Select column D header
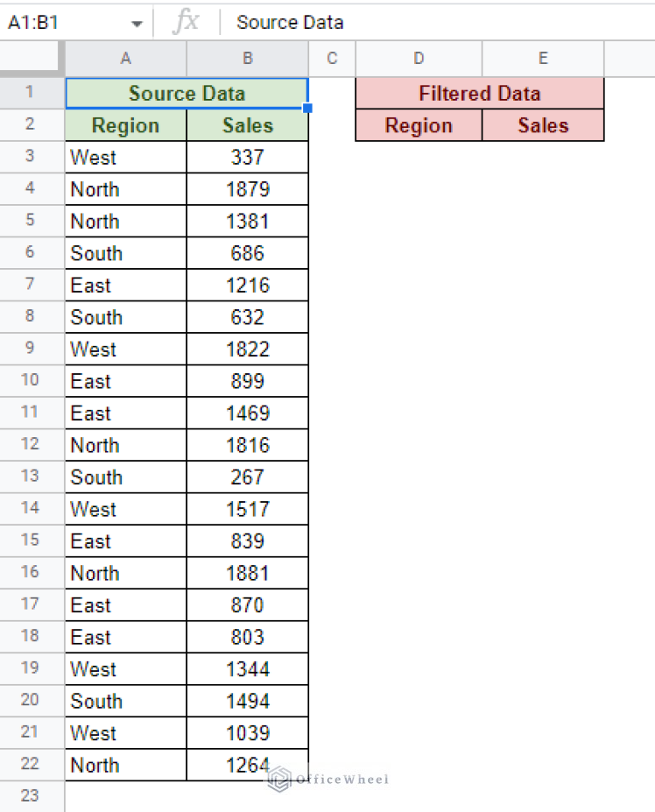655x812 pixels. click(418, 58)
